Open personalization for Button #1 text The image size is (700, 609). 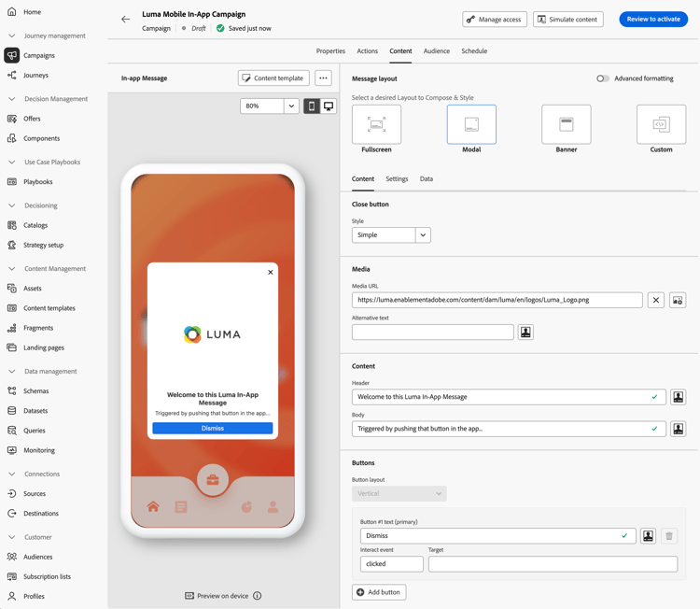[x=649, y=535]
